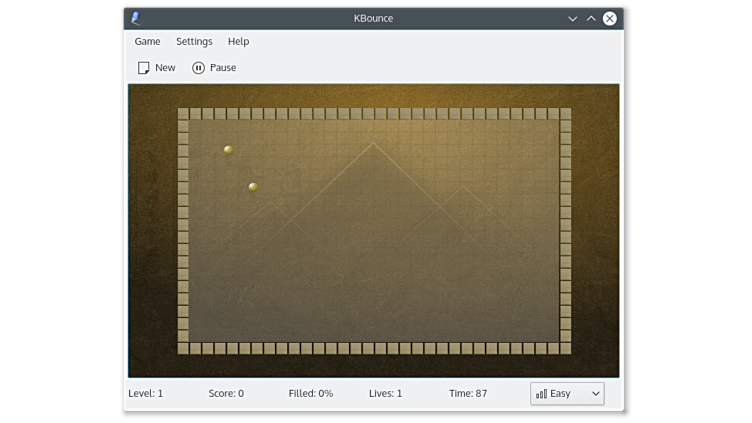
Task: Open the Settings menu
Action: [194, 42]
